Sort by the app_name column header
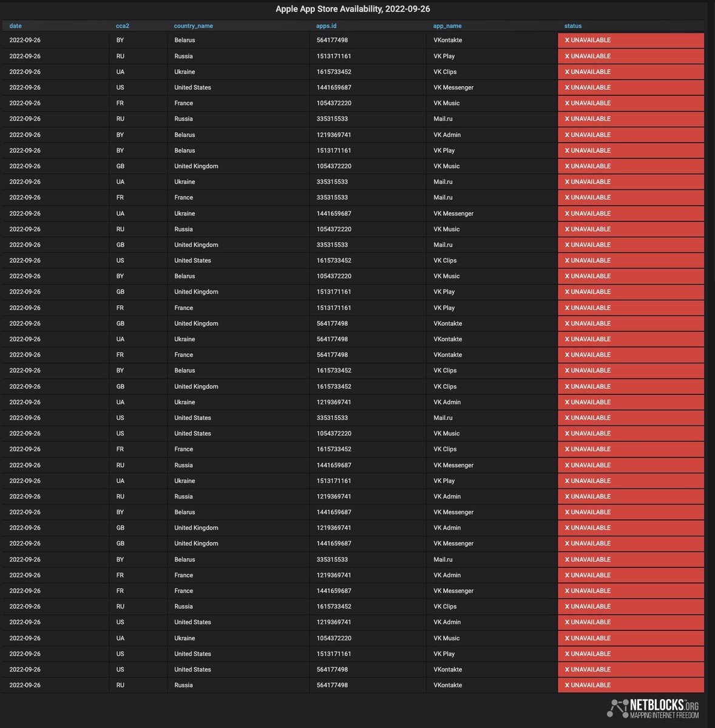Viewport: 715px width, 728px height. (447, 26)
